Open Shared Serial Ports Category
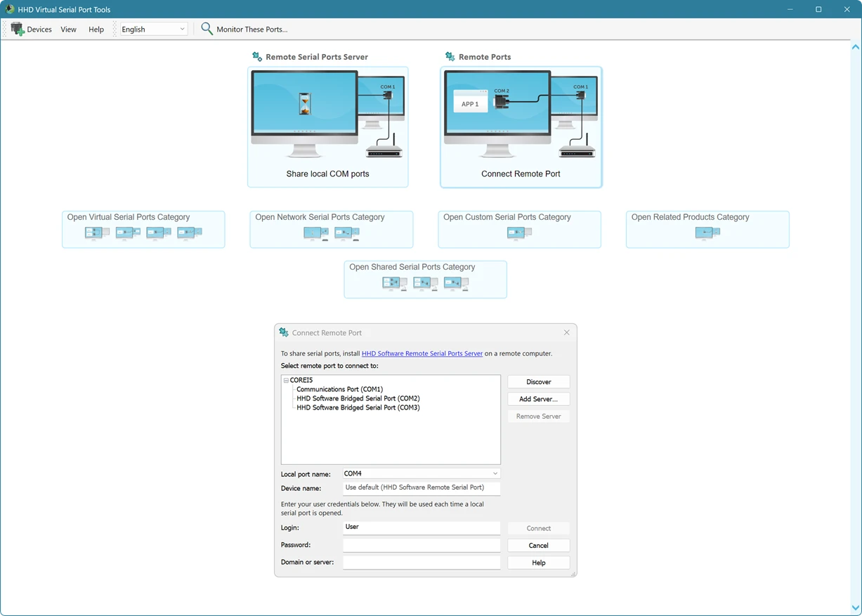Viewport: 862px width, 616px height. click(x=425, y=279)
